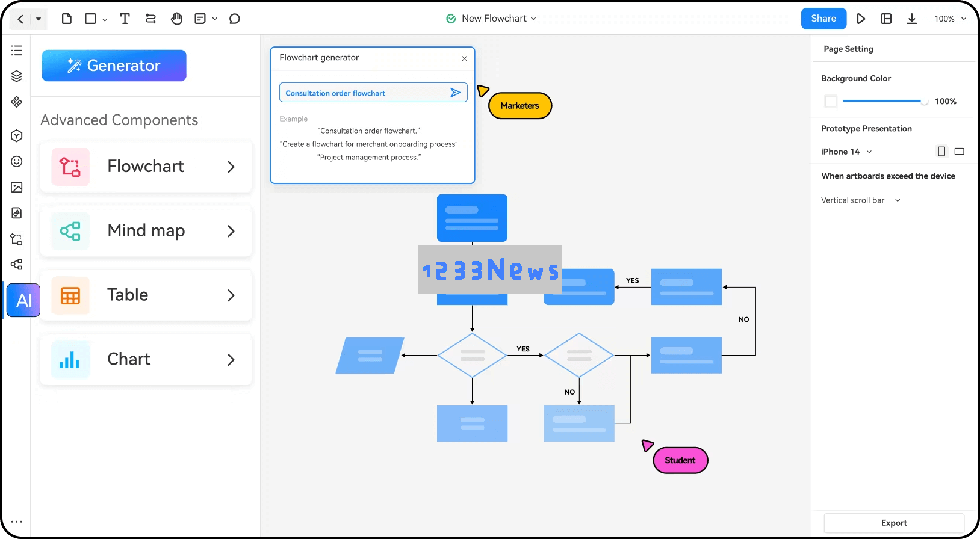Image resolution: width=980 pixels, height=539 pixels.
Task: Click the download icon in toolbar
Action: point(912,19)
